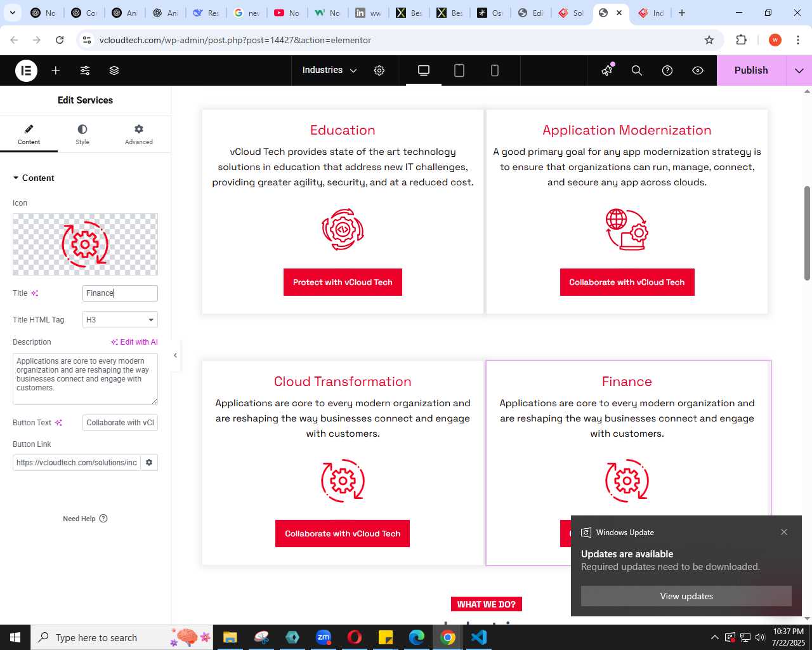
Task: Open page settings gear next to Industries
Action: 379,70
